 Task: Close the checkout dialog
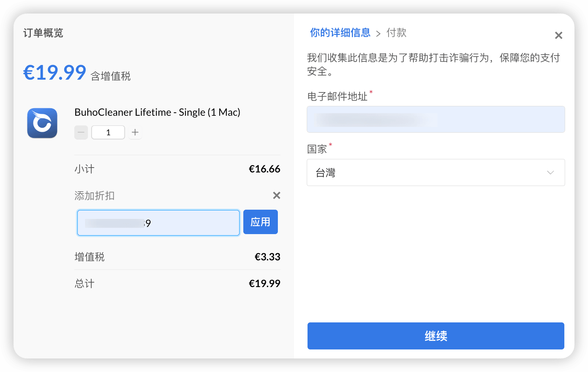tap(559, 35)
